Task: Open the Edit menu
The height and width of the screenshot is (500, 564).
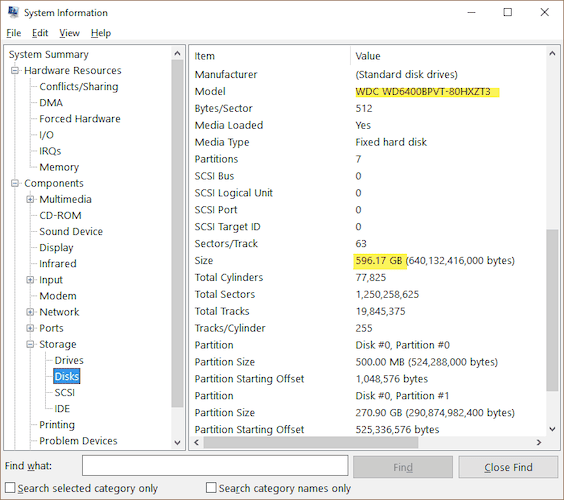Action: pyautogui.click(x=40, y=33)
